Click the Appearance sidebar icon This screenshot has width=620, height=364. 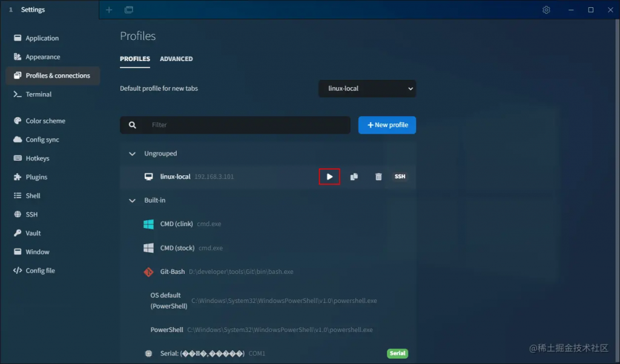click(18, 57)
